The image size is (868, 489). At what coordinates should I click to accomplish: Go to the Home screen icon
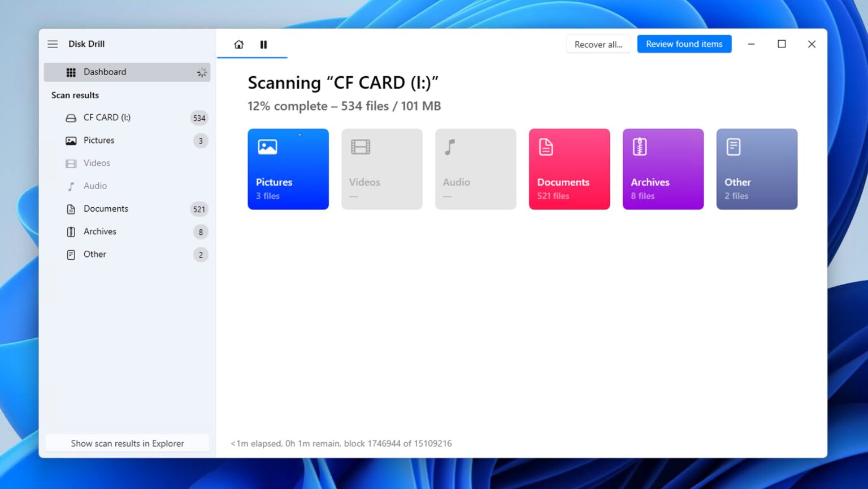coord(239,45)
